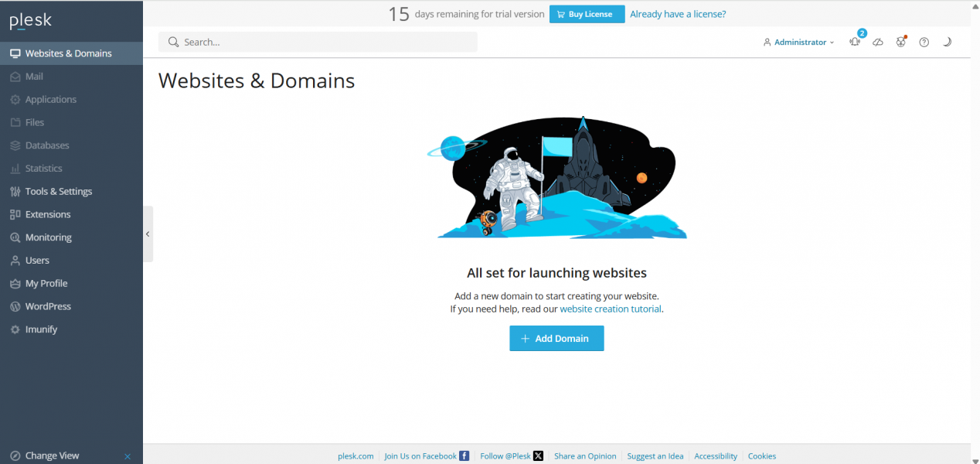This screenshot has width=980, height=464.
Task: Follow the 'Already have a license?' link
Action: pos(678,14)
